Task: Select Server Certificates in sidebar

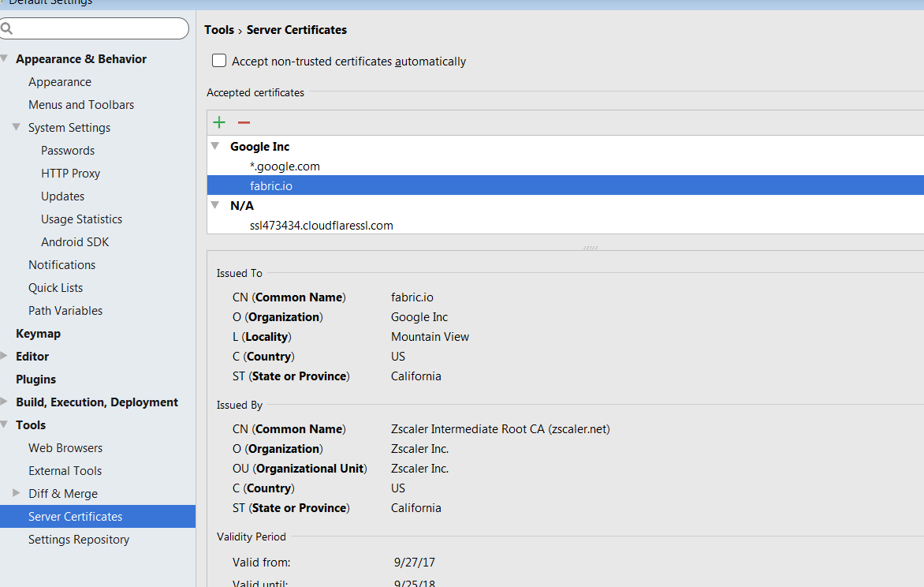Action: tap(97, 516)
